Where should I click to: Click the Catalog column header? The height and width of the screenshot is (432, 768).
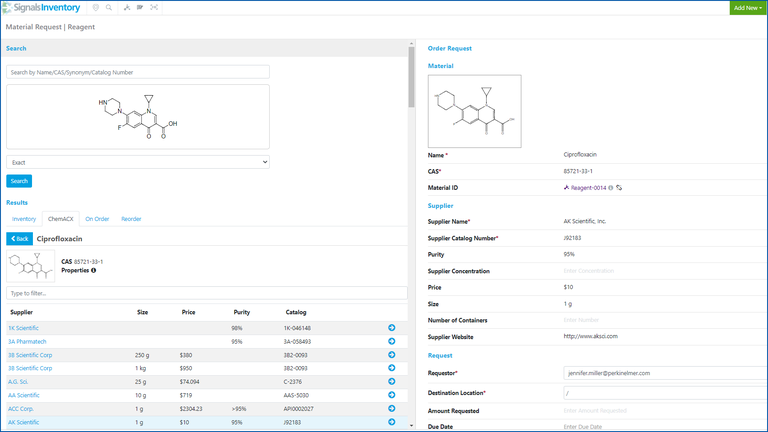296,312
